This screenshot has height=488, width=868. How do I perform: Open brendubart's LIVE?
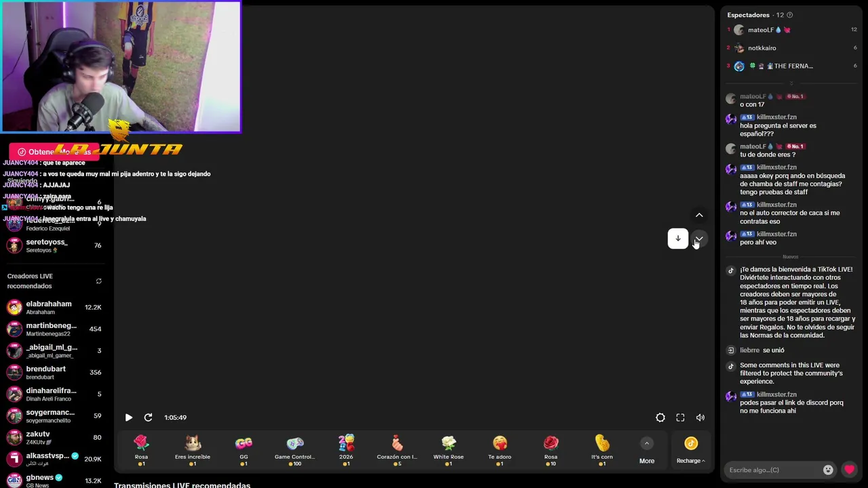54,373
